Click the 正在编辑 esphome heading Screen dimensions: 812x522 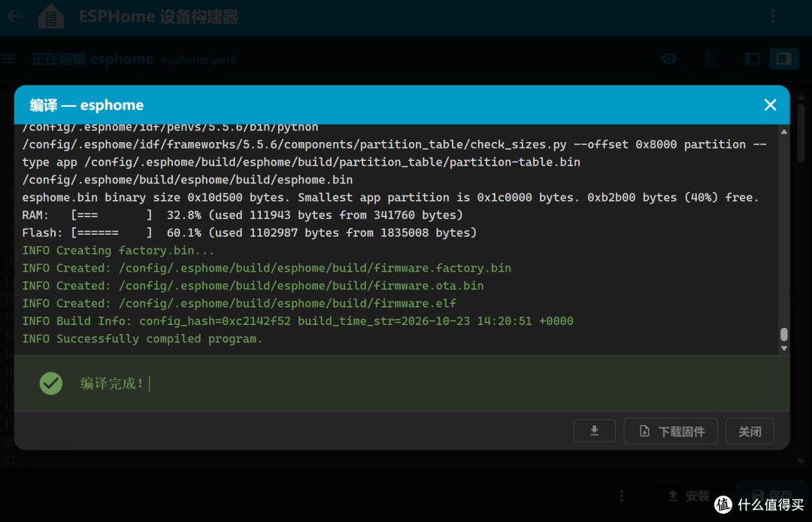coord(92,59)
